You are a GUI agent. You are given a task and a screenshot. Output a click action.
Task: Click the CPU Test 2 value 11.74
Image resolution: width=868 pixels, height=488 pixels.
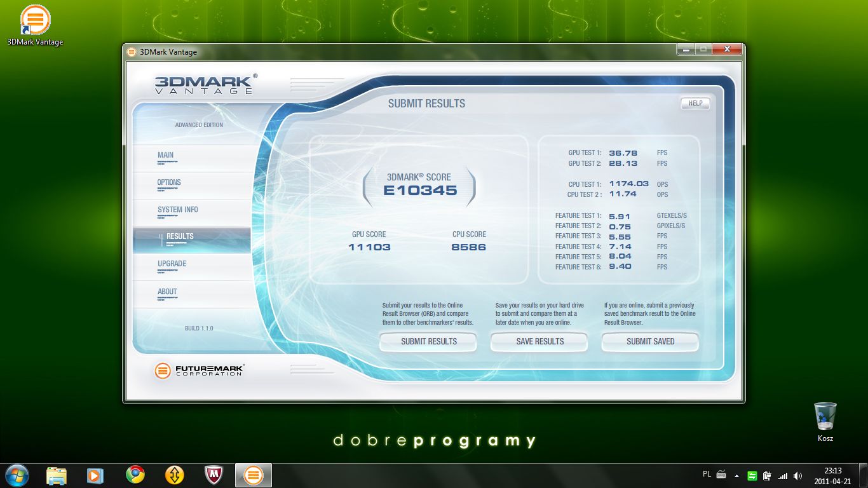pos(623,194)
